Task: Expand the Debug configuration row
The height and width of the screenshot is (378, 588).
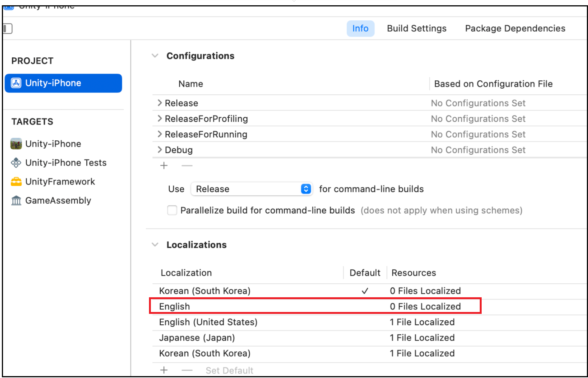Action: tap(160, 150)
